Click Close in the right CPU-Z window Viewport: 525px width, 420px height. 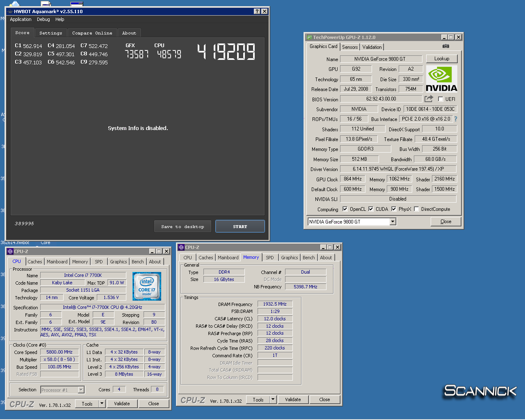coord(324,399)
